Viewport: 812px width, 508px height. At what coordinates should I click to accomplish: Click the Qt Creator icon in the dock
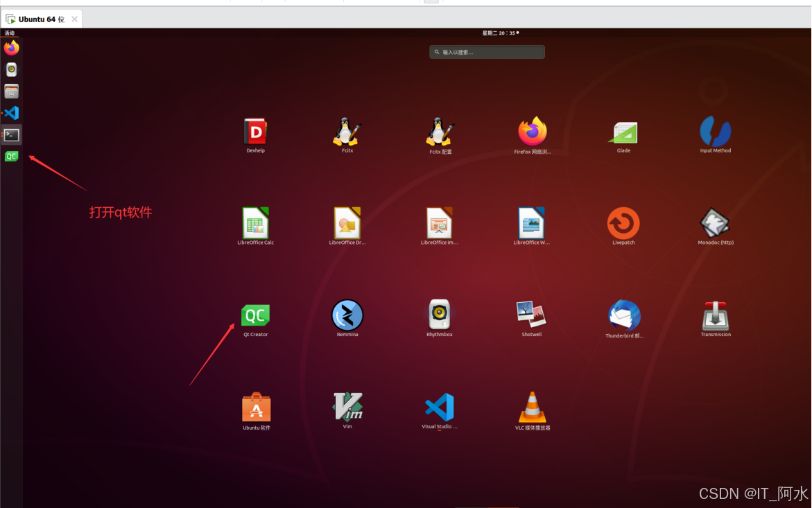(11, 156)
